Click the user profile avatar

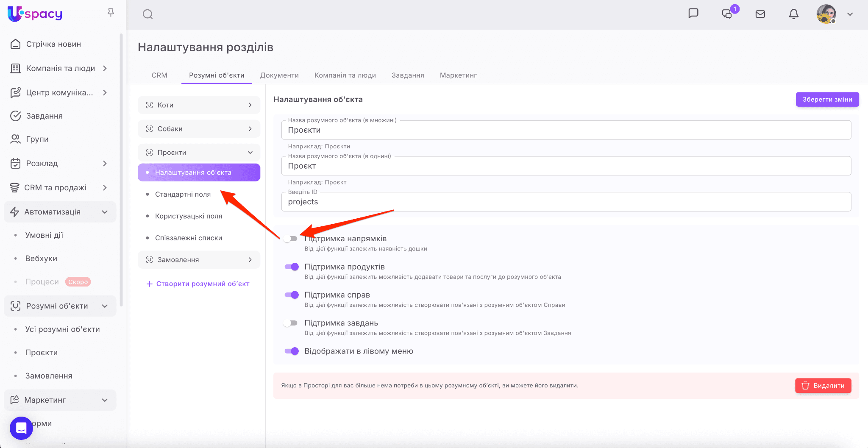(826, 14)
